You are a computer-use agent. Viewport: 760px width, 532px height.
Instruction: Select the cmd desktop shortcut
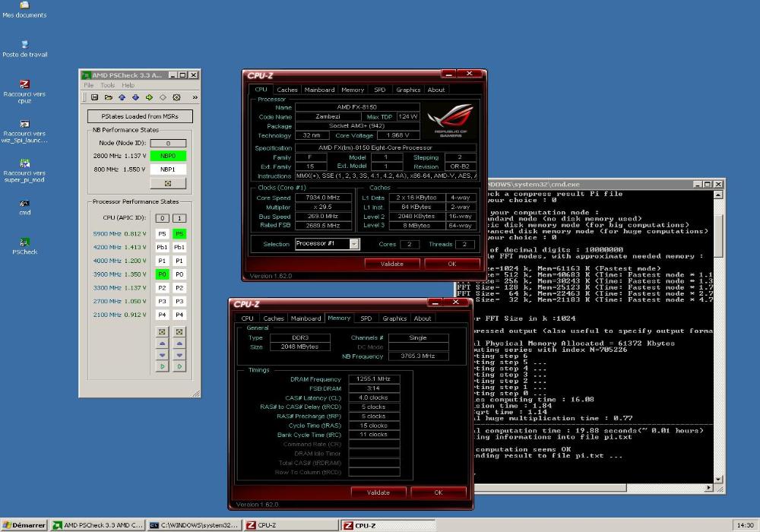pyautogui.click(x=24, y=207)
